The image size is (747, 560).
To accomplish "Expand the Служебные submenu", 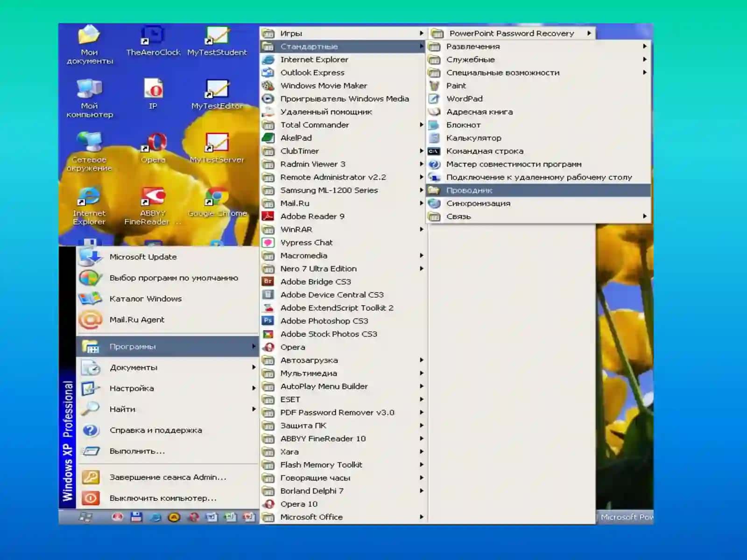I will pos(539,60).
